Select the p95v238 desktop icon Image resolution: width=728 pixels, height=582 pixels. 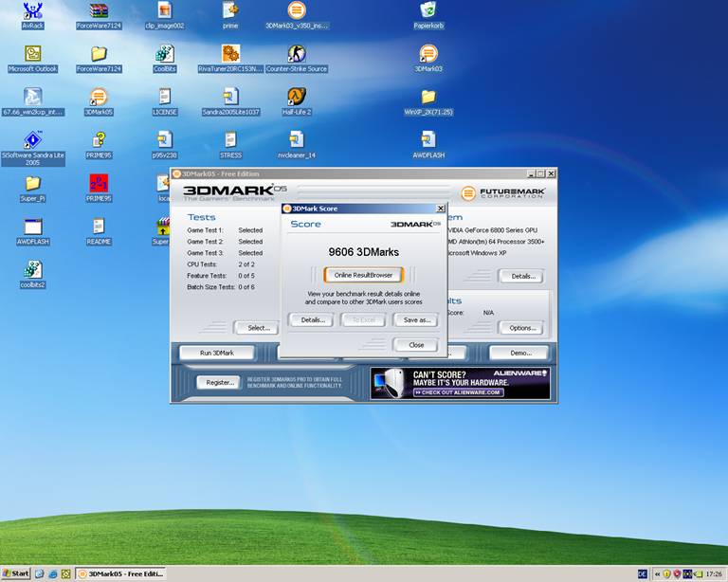165,145
